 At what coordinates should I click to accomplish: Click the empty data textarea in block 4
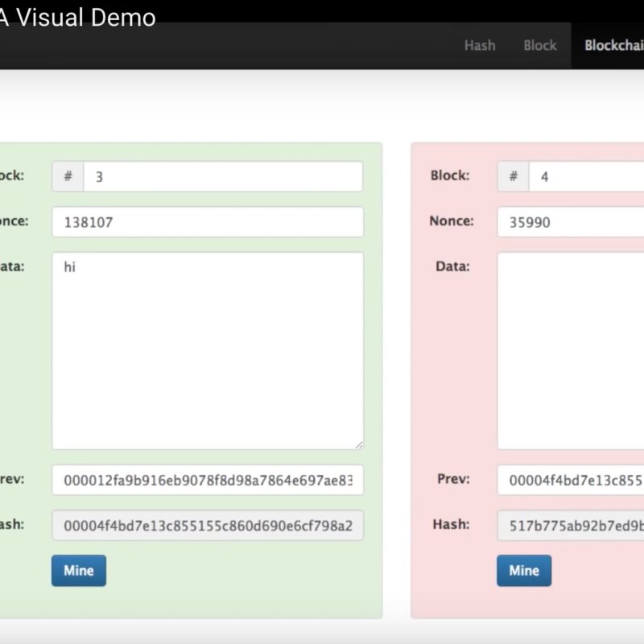click(x=570, y=351)
